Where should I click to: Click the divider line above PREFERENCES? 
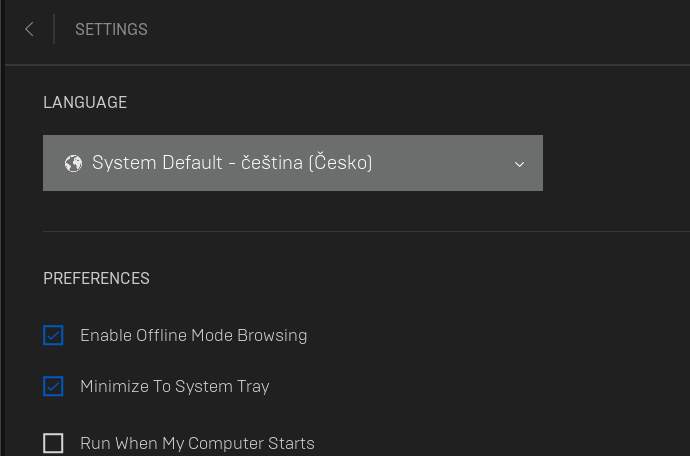click(360, 231)
